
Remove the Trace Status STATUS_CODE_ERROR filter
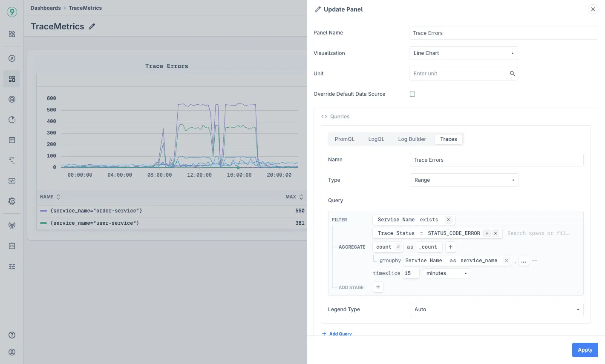[x=496, y=233]
